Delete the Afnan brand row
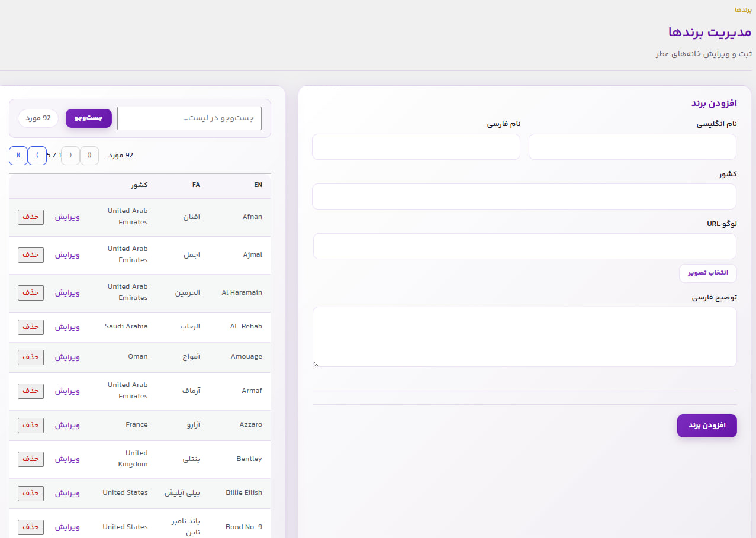Viewport: 756px width, 538px height. click(x=31, y=217)
